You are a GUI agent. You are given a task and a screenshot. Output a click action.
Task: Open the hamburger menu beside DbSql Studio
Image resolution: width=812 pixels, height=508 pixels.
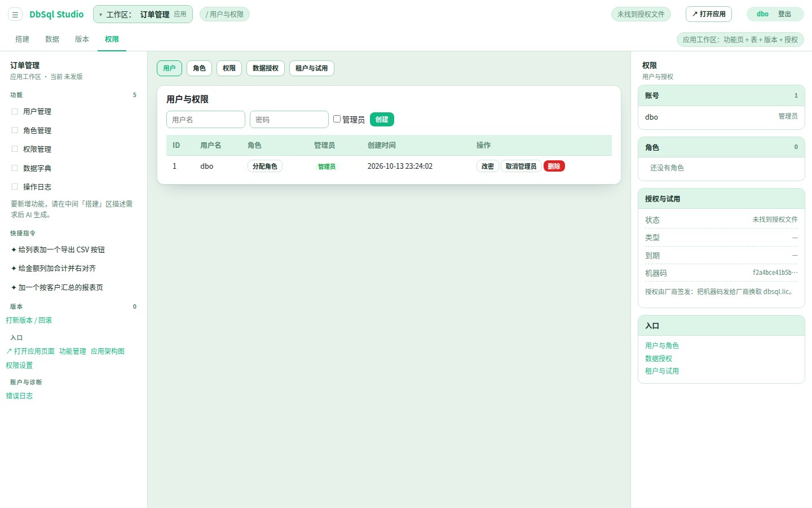(15, 15)
